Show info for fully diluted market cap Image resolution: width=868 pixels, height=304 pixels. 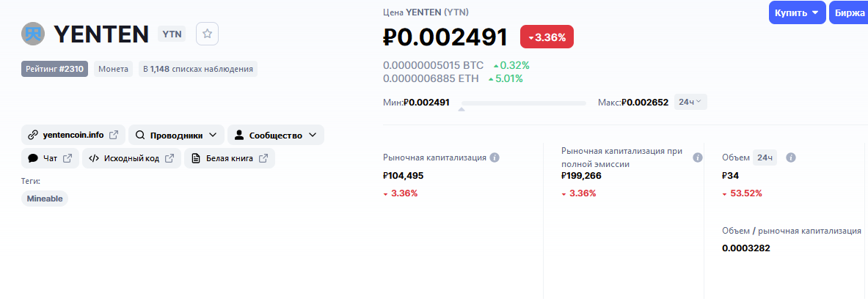click(698, 157)
